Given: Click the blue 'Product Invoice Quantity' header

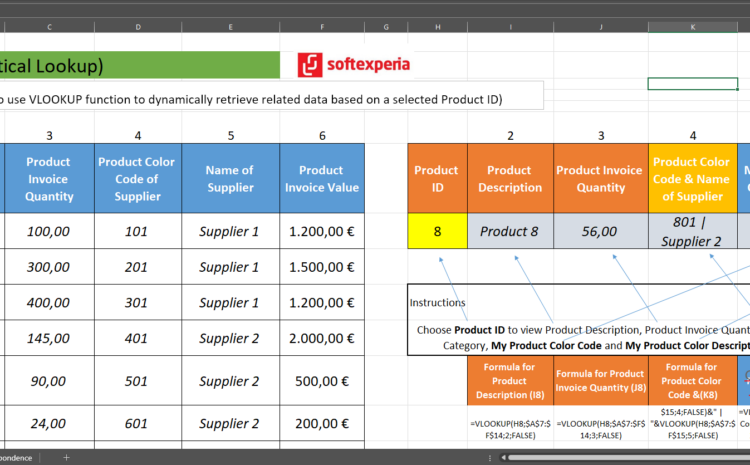Looking at the screenshot, I should (49, 178).
